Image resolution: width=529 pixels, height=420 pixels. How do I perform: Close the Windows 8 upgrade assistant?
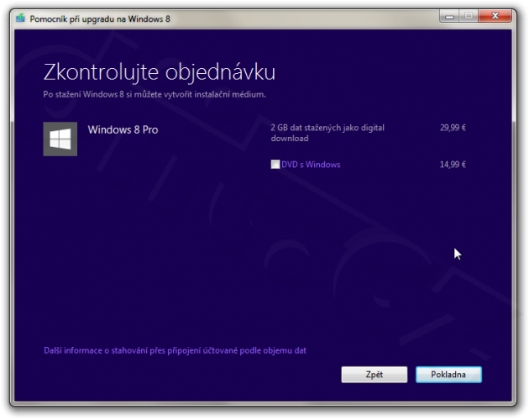pyautogui.click(x=495, y=16)
